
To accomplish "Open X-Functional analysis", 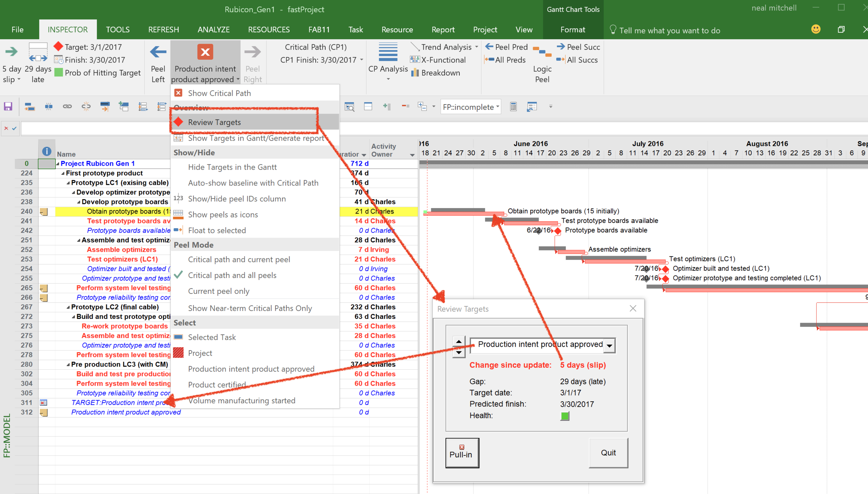I will pyautogui.click(x=438, y=60).
